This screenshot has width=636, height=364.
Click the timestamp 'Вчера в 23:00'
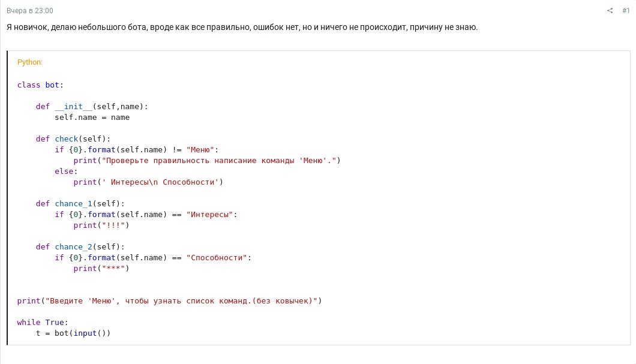point(29,11)
